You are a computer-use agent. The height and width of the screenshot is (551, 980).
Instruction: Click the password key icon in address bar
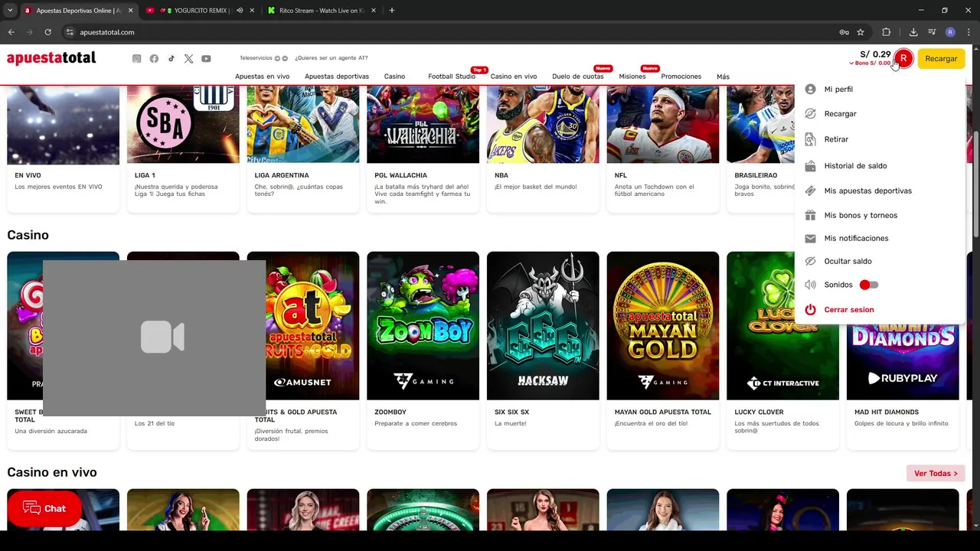click(844, 32)
